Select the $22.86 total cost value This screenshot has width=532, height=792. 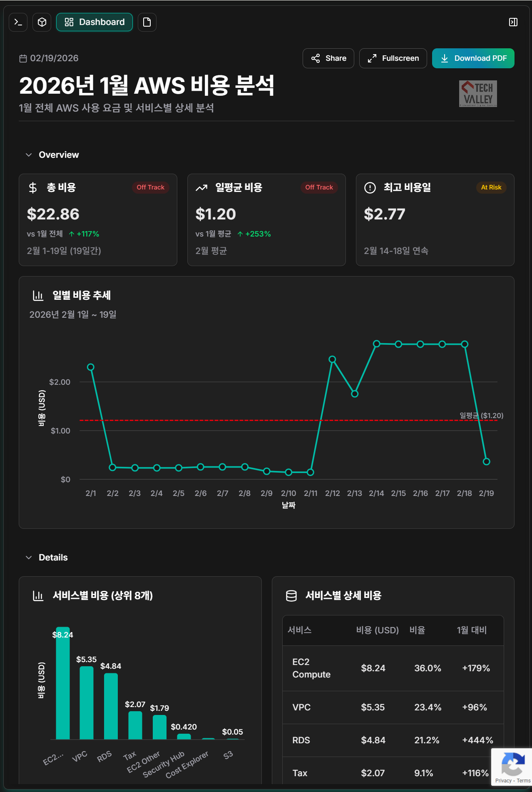coord(53,214)
